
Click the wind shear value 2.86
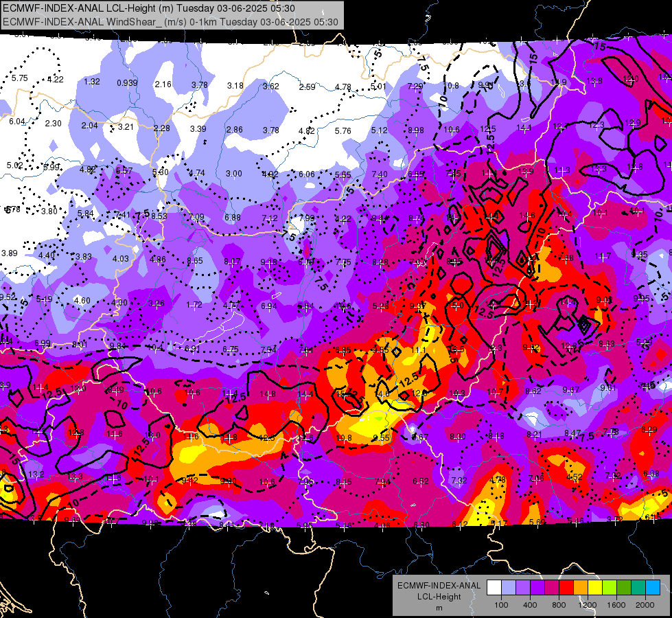[x=235, y=130]
